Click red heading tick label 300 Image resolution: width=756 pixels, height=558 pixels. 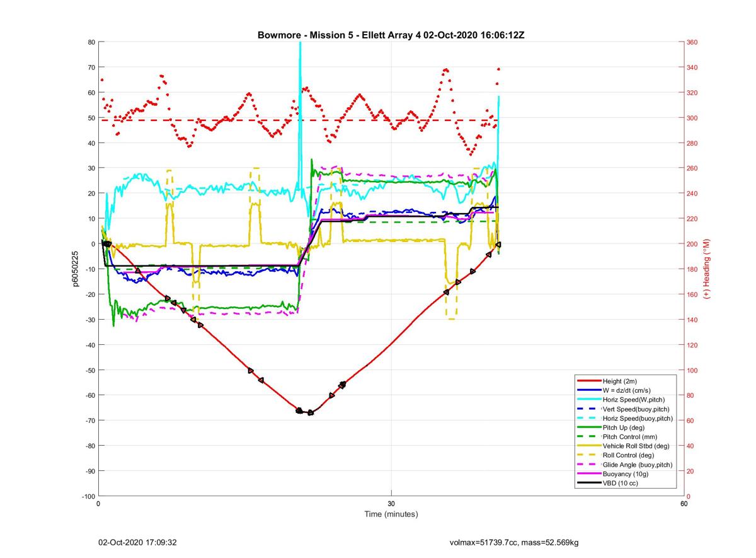[692, 118]
